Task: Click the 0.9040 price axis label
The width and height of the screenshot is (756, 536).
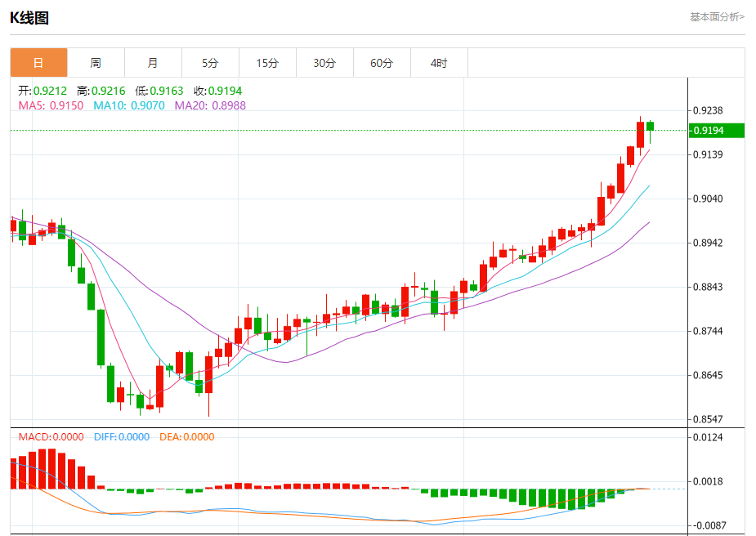Action: pos(708,199)
